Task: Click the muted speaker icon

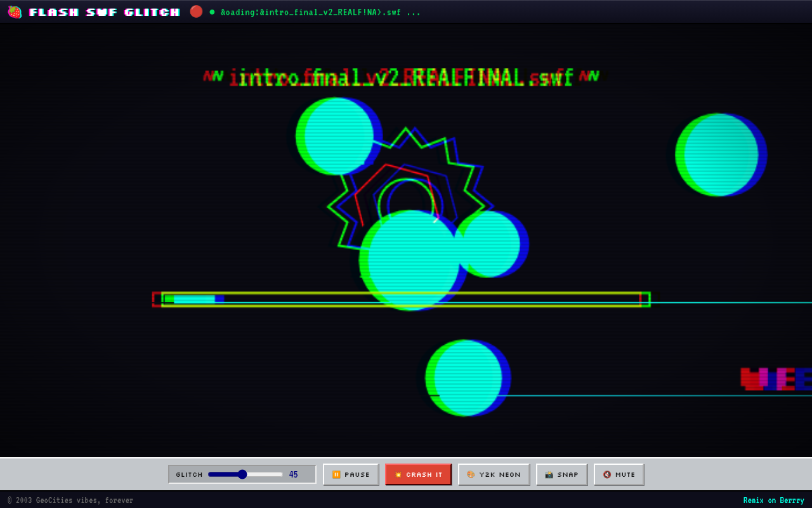Action: pyautogui.click(x=607, y=474)
